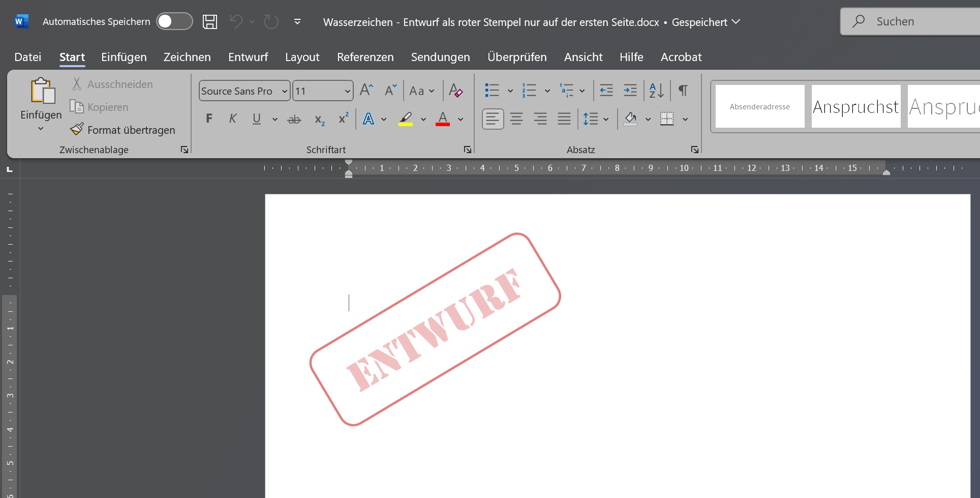This screenshot has height=498, width=980.
Task: Justify the text alignment
Action: click(x=564, y=119)
